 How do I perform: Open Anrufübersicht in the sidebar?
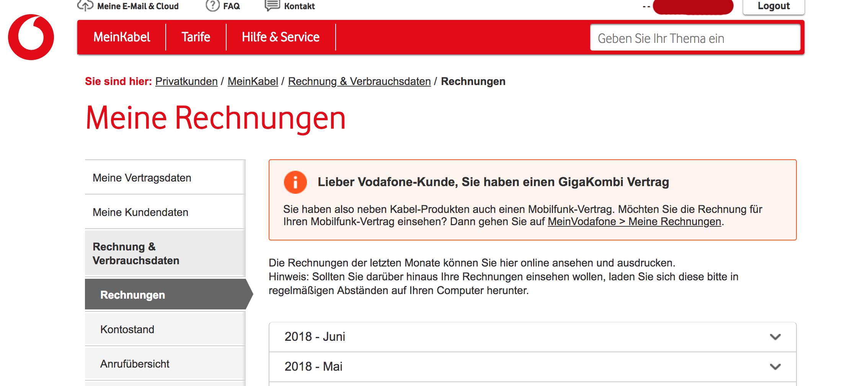point(165,364)
